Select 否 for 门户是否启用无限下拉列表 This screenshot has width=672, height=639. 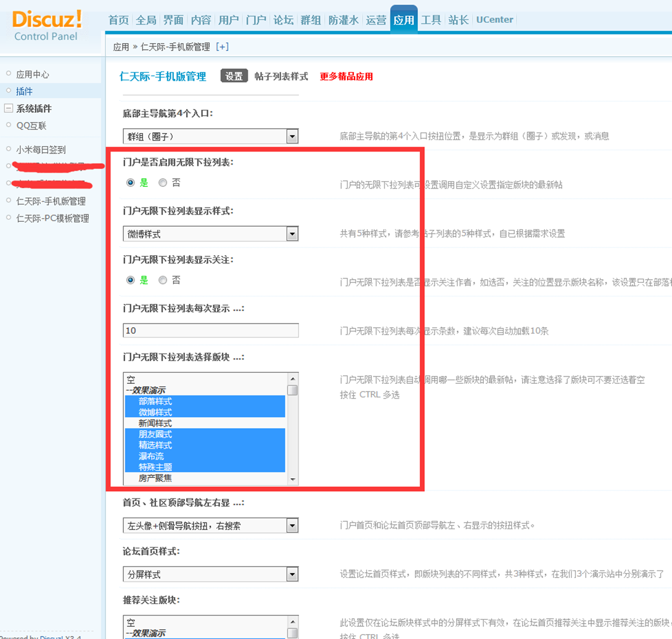pos(162,183)
